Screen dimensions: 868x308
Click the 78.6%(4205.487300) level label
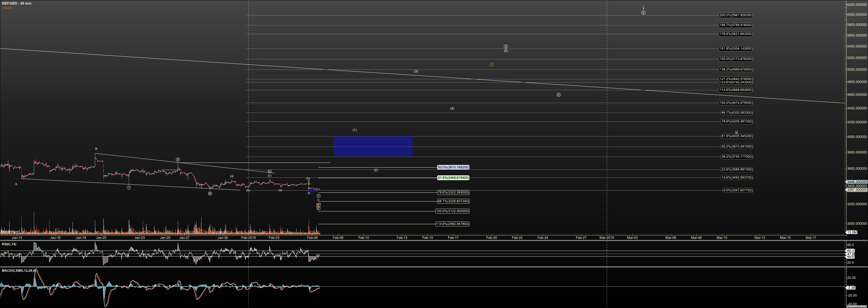pos(737,121)
